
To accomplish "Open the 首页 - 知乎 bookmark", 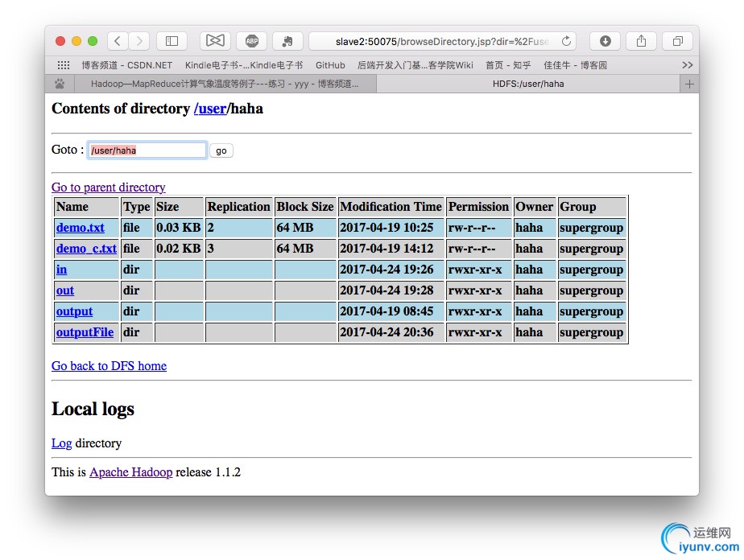I will click(508, 65).
